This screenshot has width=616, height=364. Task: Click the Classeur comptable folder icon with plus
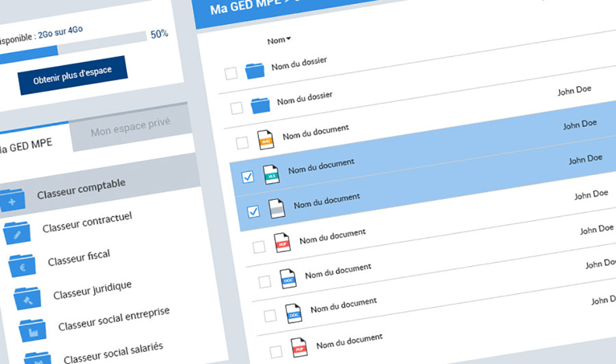point(12,200)
